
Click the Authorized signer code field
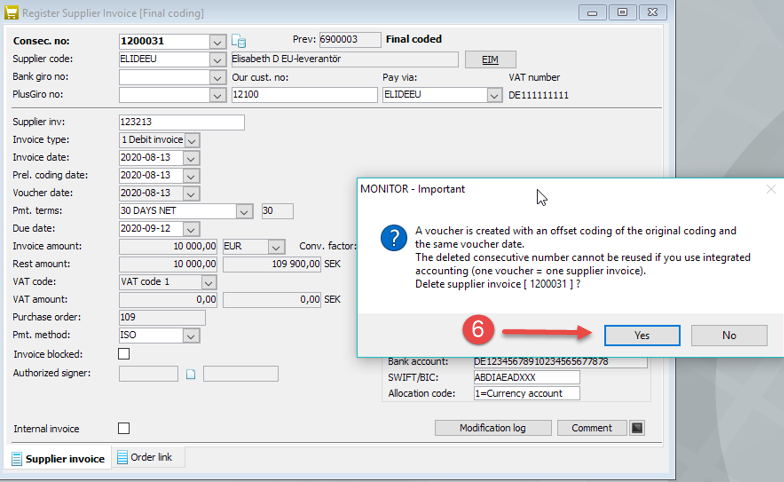(x=148, y=374)
